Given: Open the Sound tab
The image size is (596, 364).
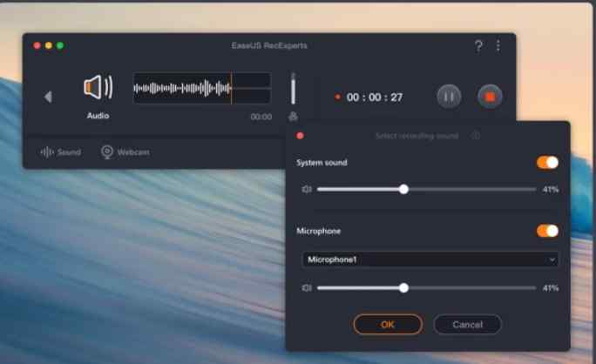Looking at the screenshot, I should tap(61, 152).
